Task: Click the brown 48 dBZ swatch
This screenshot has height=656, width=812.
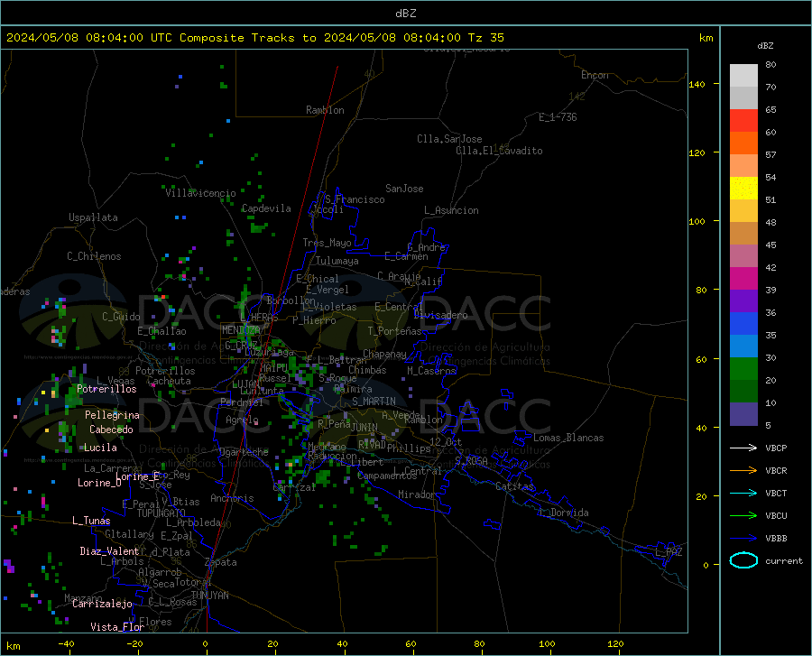Action: click(743, 234)
